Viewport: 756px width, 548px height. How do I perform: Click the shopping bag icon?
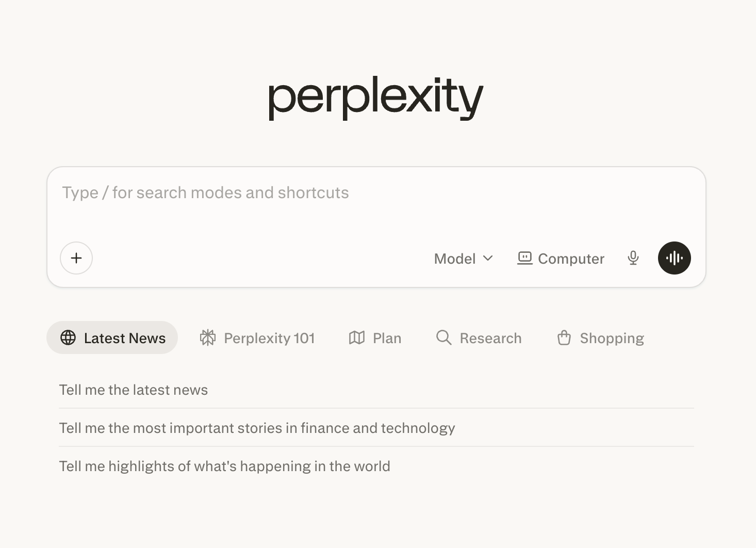pos(564,338)
